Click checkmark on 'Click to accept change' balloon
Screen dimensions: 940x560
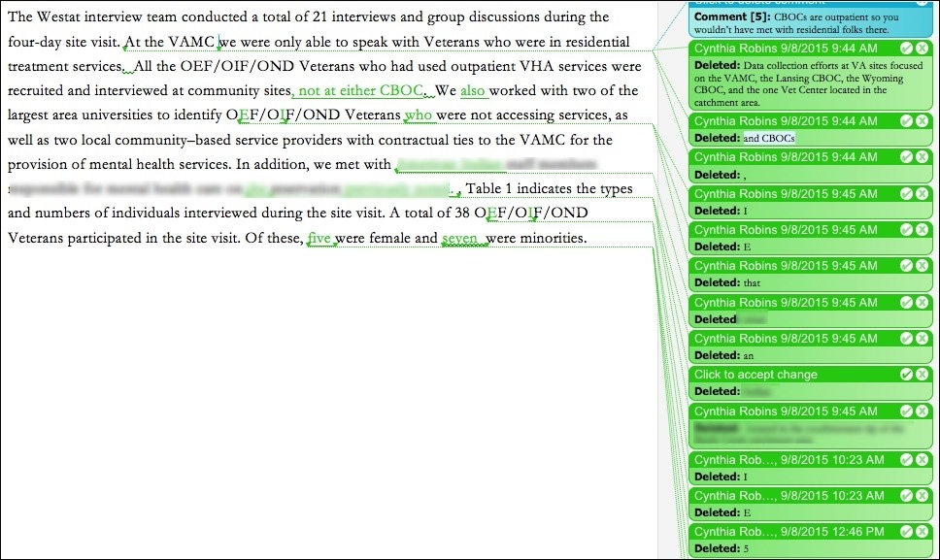[905, 375]
